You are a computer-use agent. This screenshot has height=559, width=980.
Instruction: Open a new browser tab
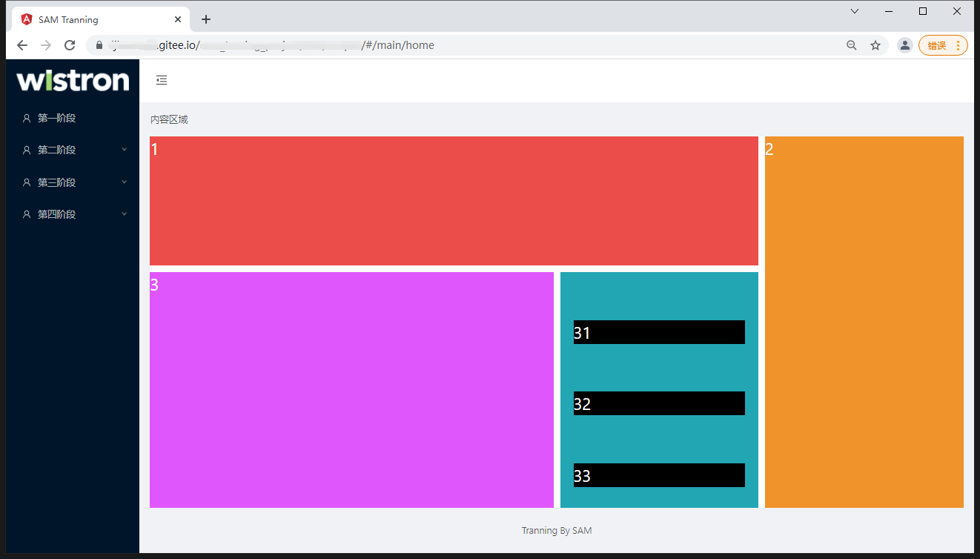coord(206,19)
